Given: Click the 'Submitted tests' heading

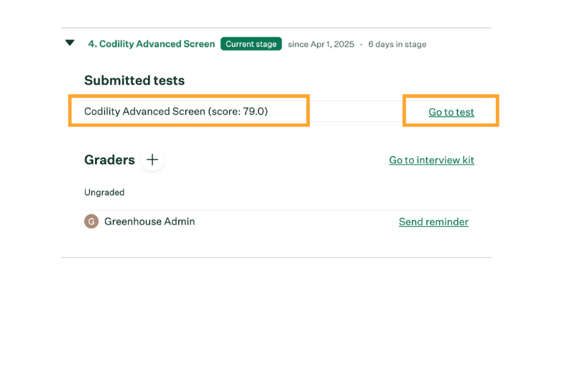Looking at the screenshot, I should click(x=134, y=81).
